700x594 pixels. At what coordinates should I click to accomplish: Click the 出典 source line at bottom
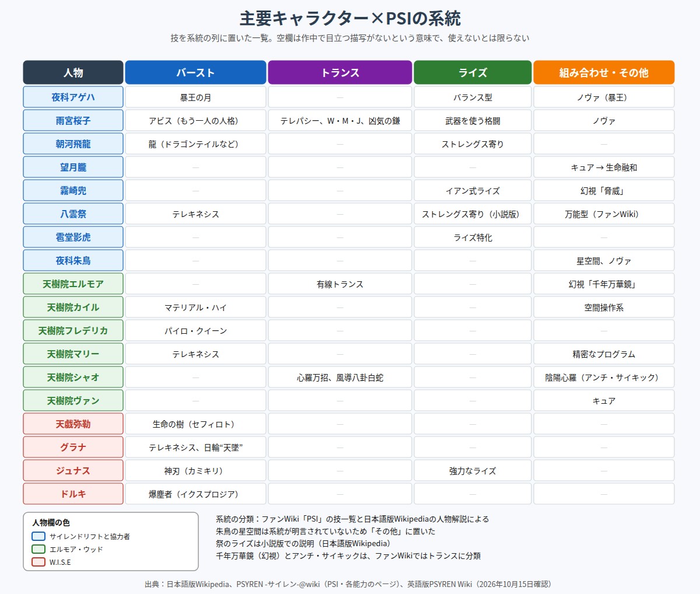point(348,583)
